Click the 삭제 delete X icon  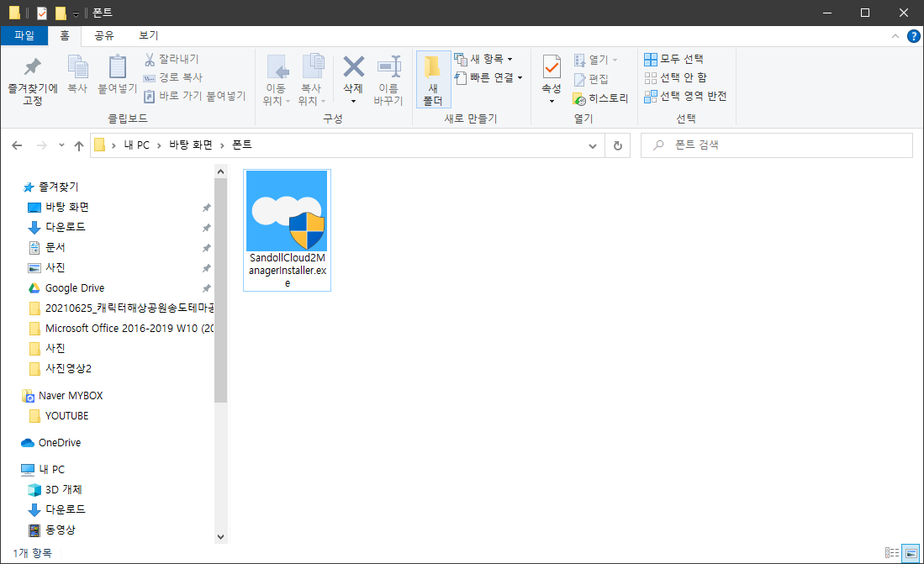coord(354,66)
